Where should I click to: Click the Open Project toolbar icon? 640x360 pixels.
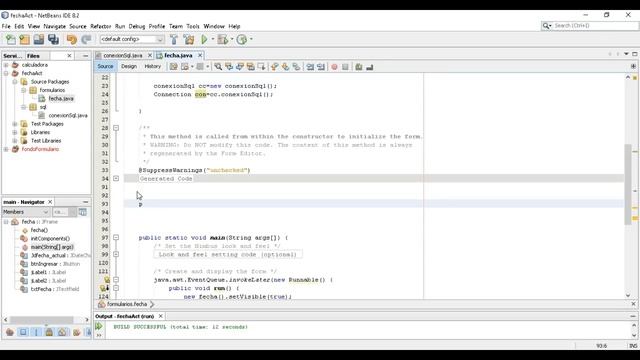[x=39, y=39]
